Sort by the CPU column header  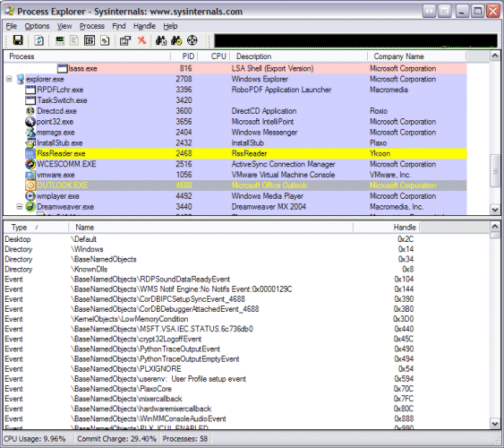[213, 56]
